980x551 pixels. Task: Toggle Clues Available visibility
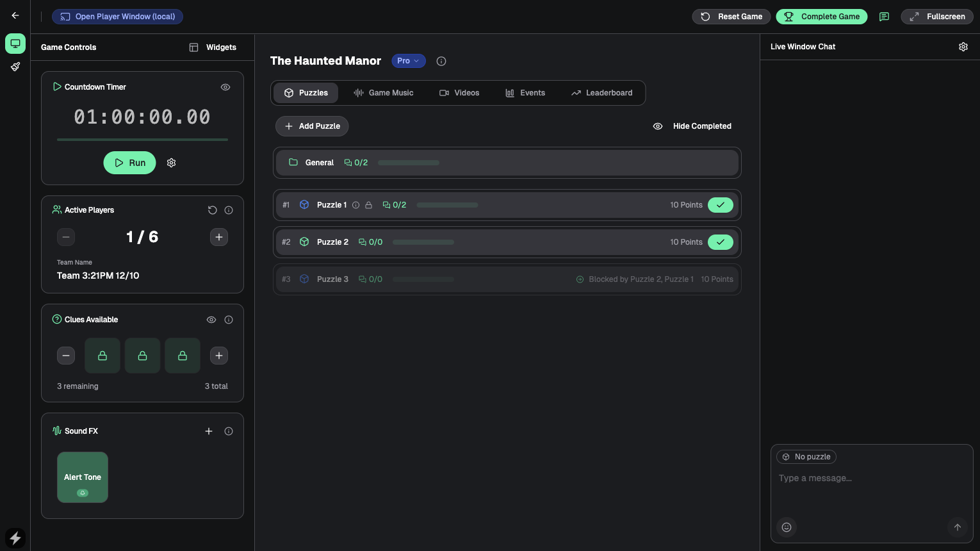point(211,320)
